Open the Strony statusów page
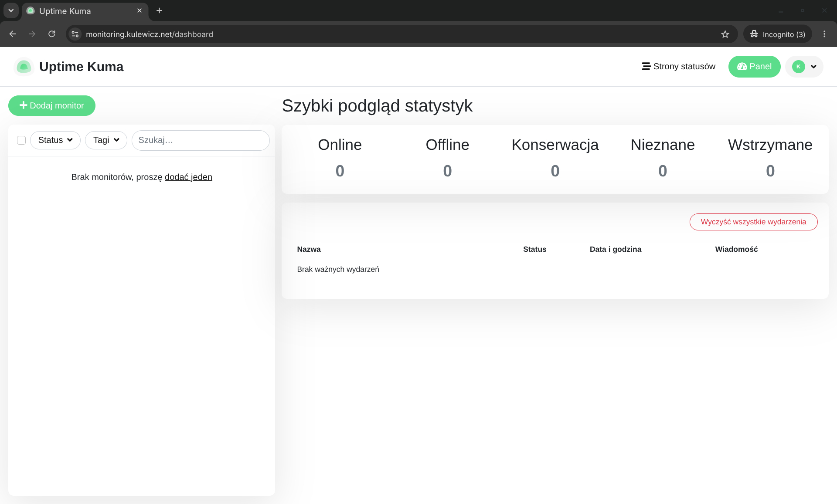837x504 pixels. coord(678,66)
